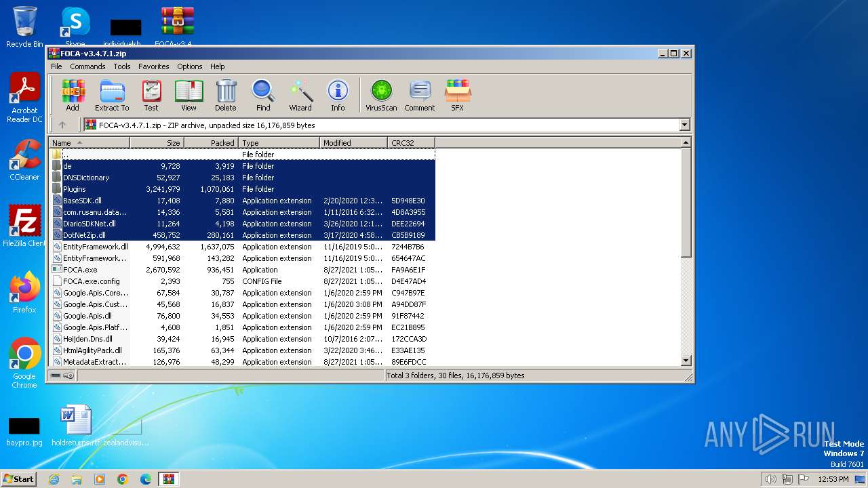The height and width of the screenshot is (488, 868).
Task: Click the vertical scrollbar thumb in the file list
Action: tap(686, 202)
